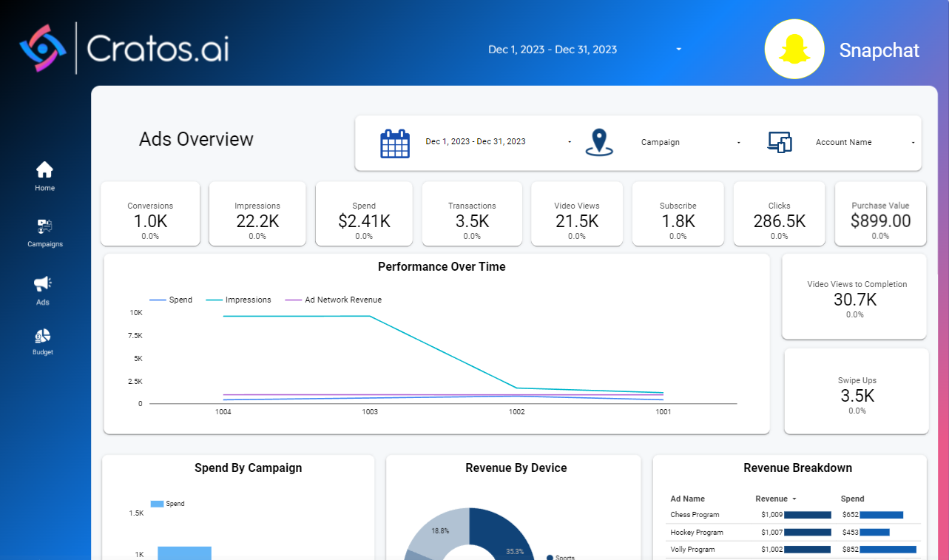Click the calendar icon in filter bar
Screen dimensions: 949x560
pyautogui.click(x=395, y=144)
